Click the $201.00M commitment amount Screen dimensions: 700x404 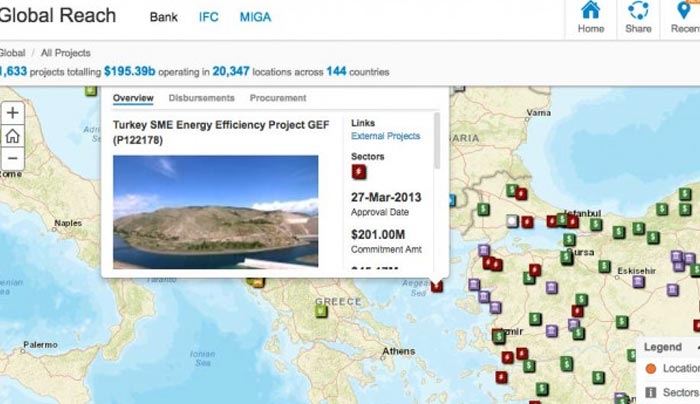click(378, 234)
